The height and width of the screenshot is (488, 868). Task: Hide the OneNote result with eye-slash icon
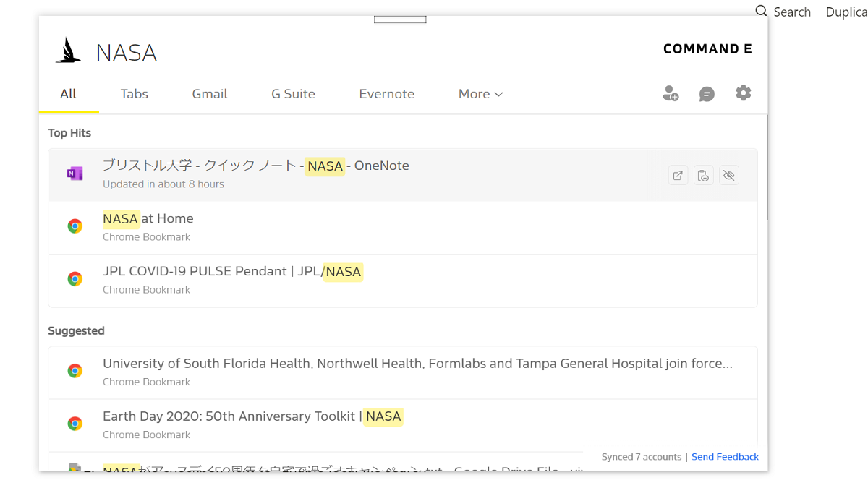tap(729, 175)
